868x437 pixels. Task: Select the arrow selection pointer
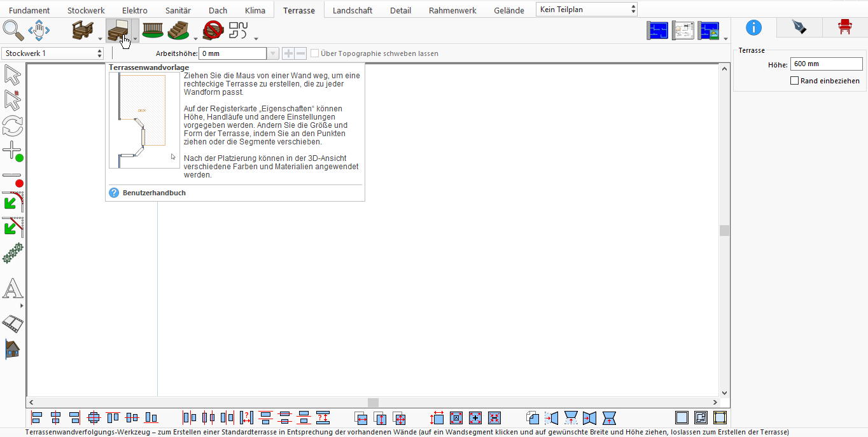pyautogui.click(x=13, y=75)
